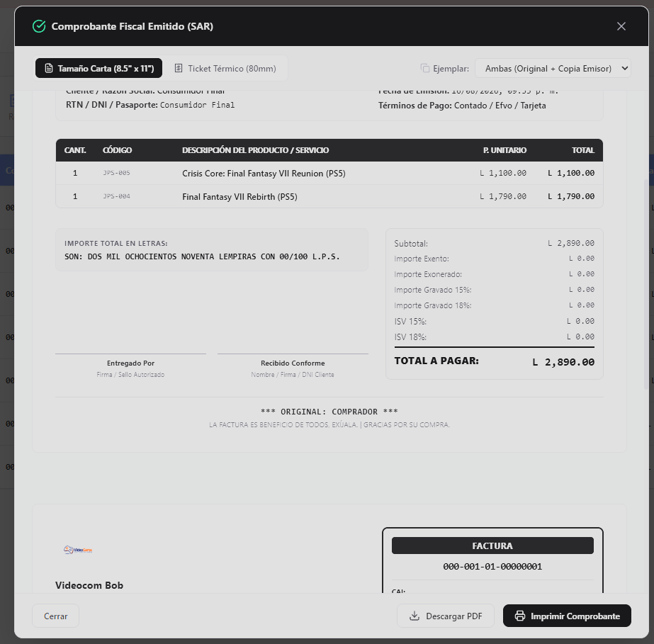Image resolution: width=654 pixels, height=644 pixels.
Task: Click the amount in words 'SON: DOS MIL OCHOCIENTOS...'
Action: pyautogui.click(x=202, y=256)
